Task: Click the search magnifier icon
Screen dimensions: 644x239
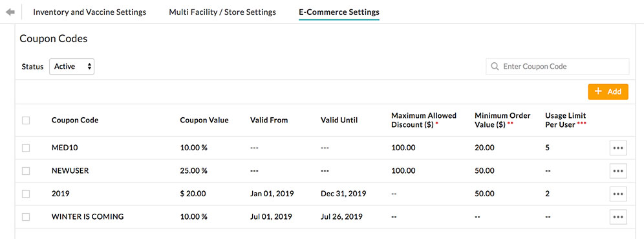Action: coord(495,66)
